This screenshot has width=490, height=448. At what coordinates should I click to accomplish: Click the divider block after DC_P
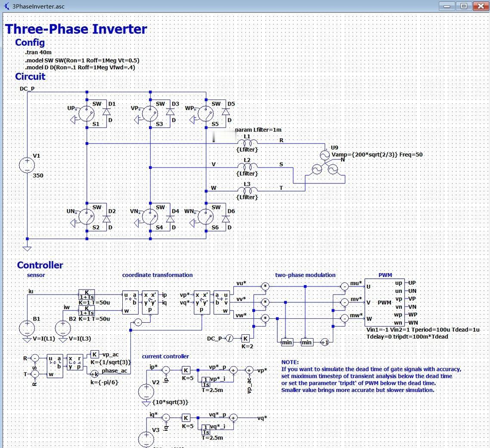click(229, 339)
